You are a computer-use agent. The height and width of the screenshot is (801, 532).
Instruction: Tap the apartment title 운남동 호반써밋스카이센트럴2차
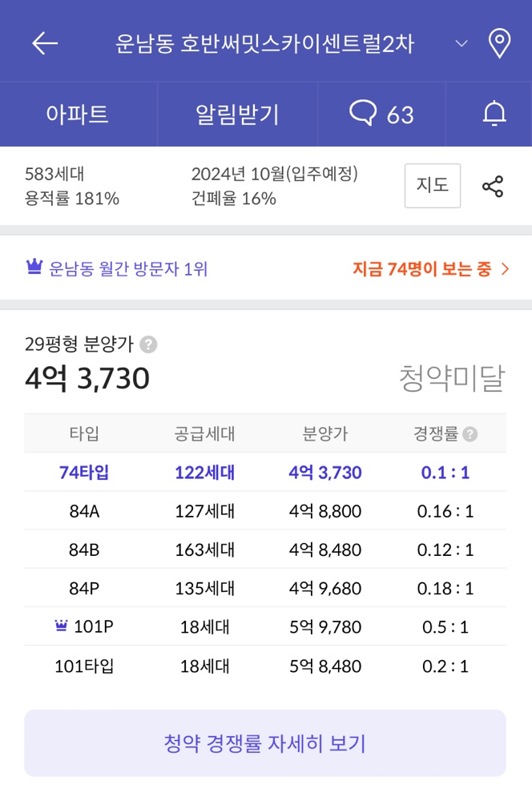[264, 44]
